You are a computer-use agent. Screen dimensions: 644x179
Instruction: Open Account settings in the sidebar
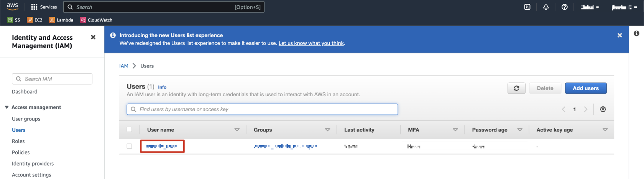pos(31,174)
